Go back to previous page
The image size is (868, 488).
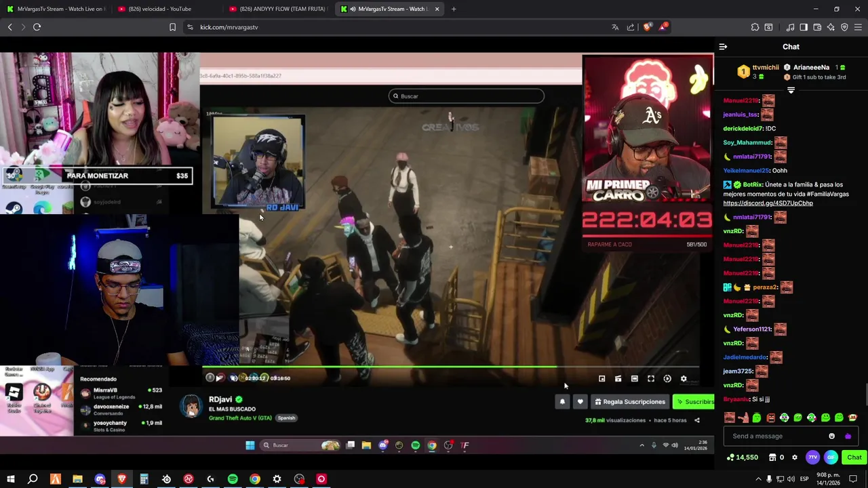pyautogui.click(x=9, y=27)
